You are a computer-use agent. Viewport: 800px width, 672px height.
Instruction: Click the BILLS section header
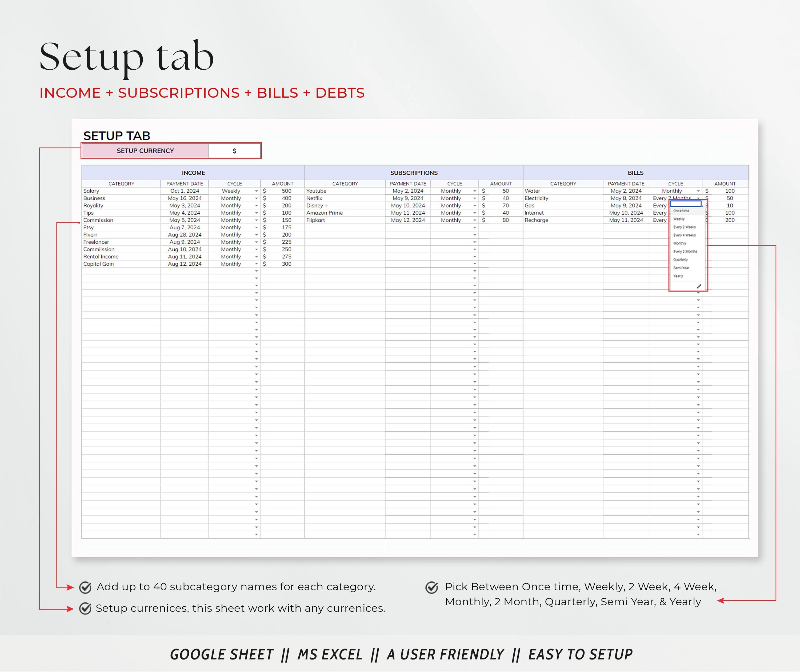635,173
